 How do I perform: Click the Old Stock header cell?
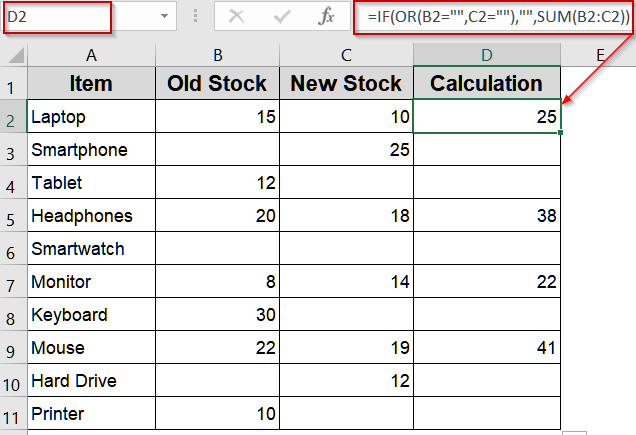[217, 84]
